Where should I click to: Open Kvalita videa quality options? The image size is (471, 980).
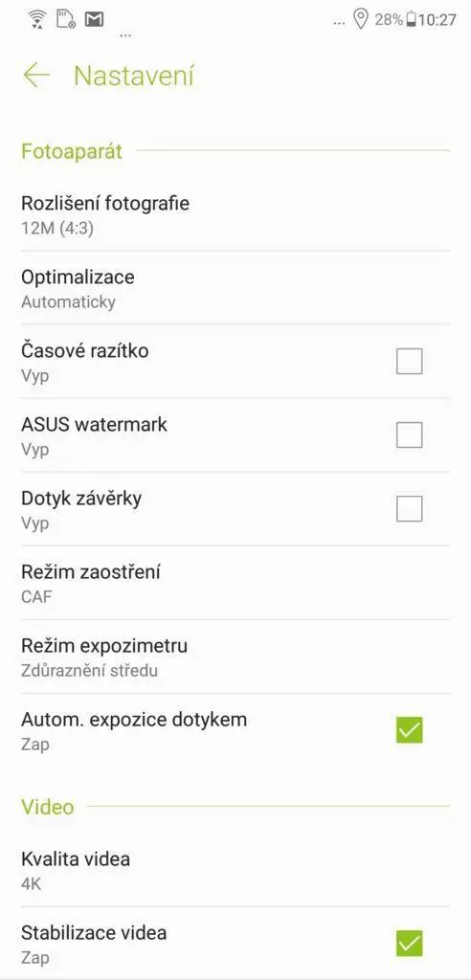click(235, 870)
